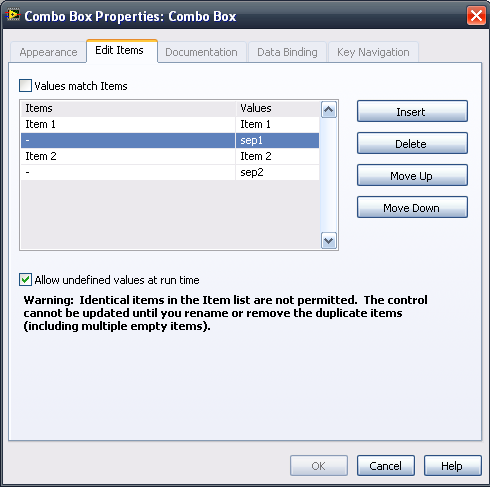This screenshot has width=490, height=487.
Task: Select the sep2 value cell
Action: (277, 173)
